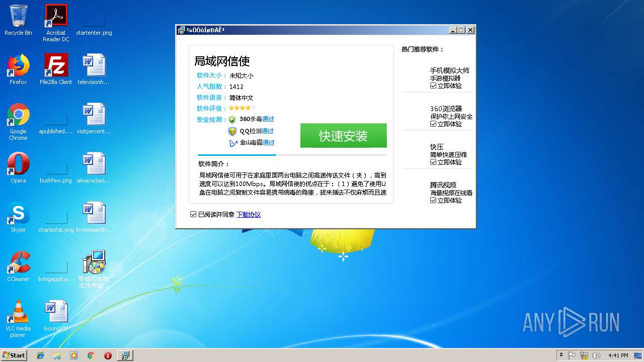Click the 快压 recommendation text
Screen dimensions: 644x362
437,147
